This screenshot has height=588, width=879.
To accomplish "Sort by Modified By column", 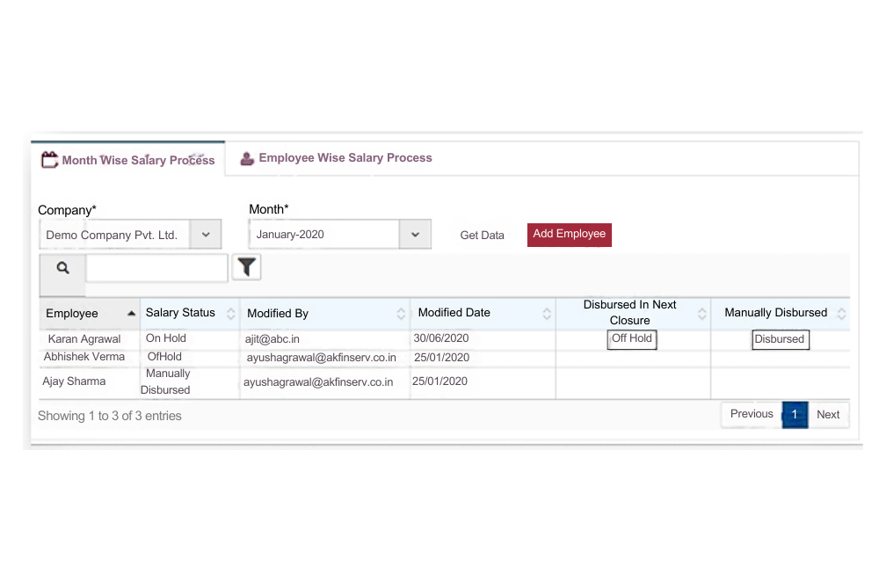I will tap(401, 314).
